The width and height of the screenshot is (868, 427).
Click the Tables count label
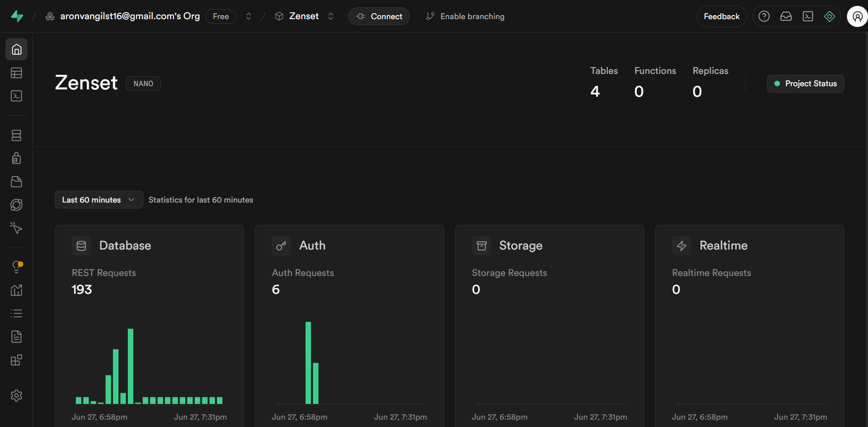604,71
